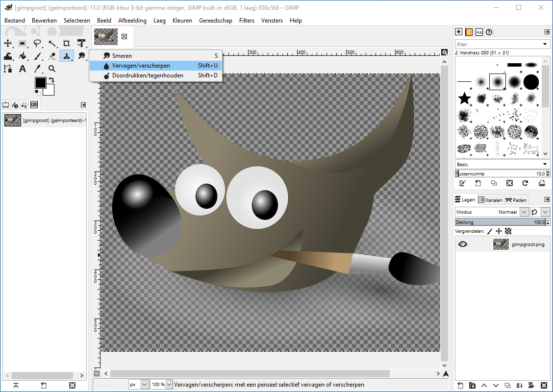
Task: Open the Filters menu
Action: [247, 21]
